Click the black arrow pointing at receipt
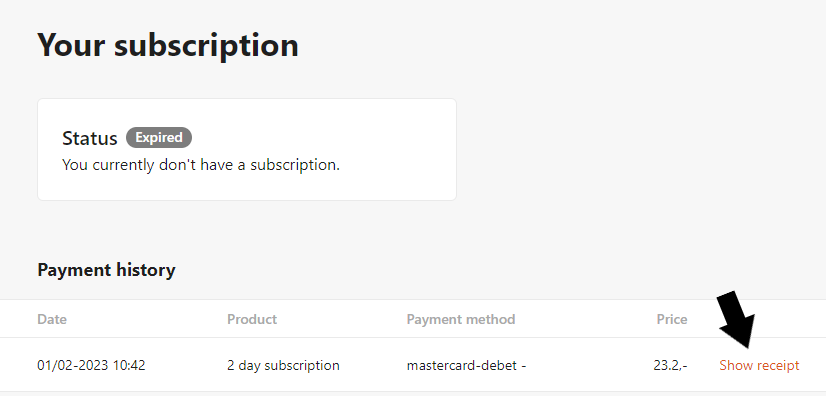 coord(736,319)
